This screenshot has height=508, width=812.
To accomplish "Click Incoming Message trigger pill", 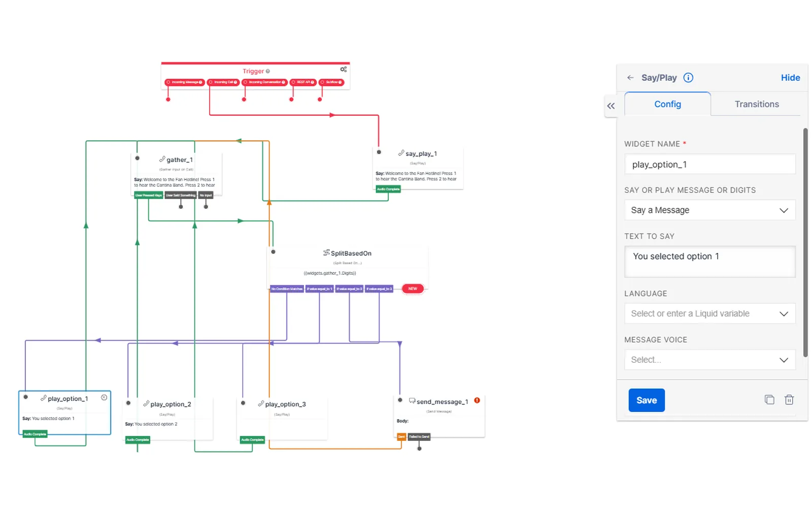I will (185, 82).
